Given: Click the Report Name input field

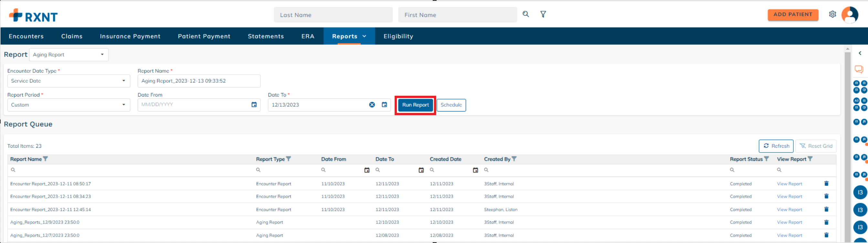Looking at the screenshot, I should [199, 81].
